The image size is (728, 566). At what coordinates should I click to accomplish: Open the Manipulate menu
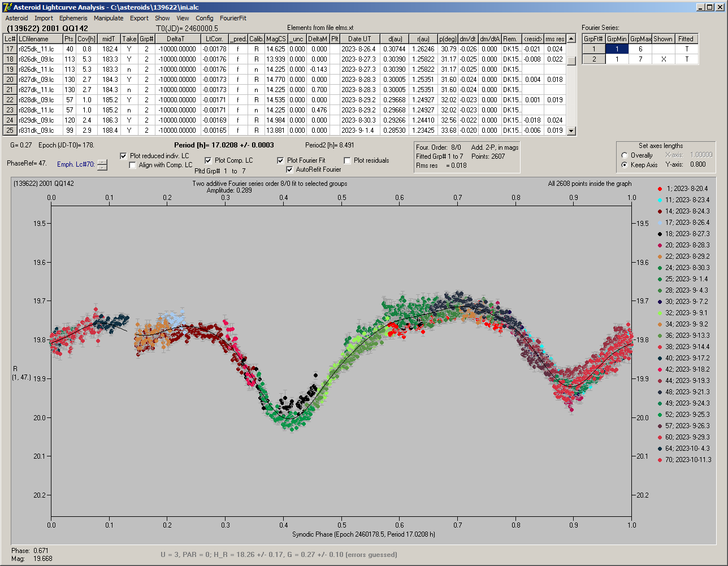pyautogui.click(x=109, y=18)
